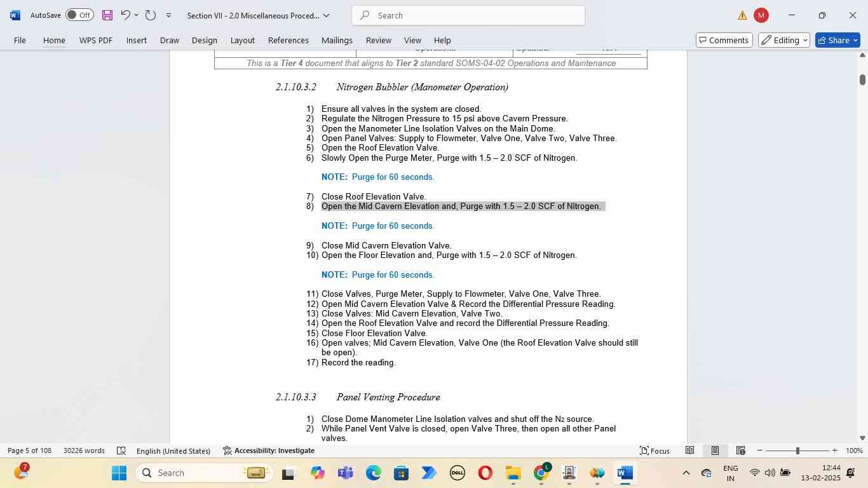
Task: Click the text 'Close Roof Elevation Valve.'
Action: coord(374,197)
